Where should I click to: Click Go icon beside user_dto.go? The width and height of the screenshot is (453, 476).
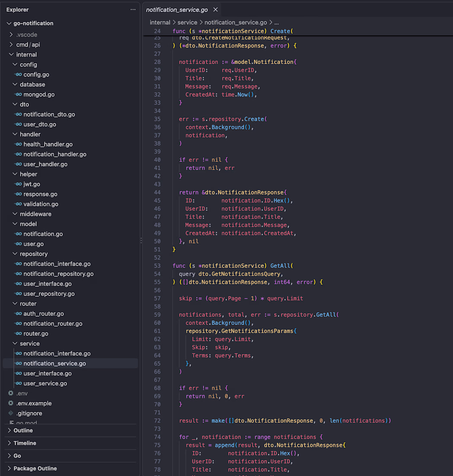pyautogui.click(x=19, y=125)
